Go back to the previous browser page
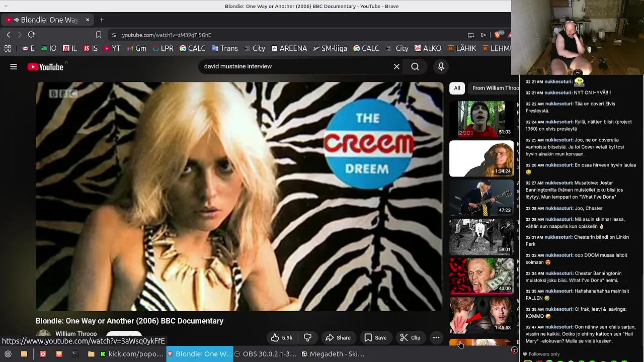 pos(9,35)
